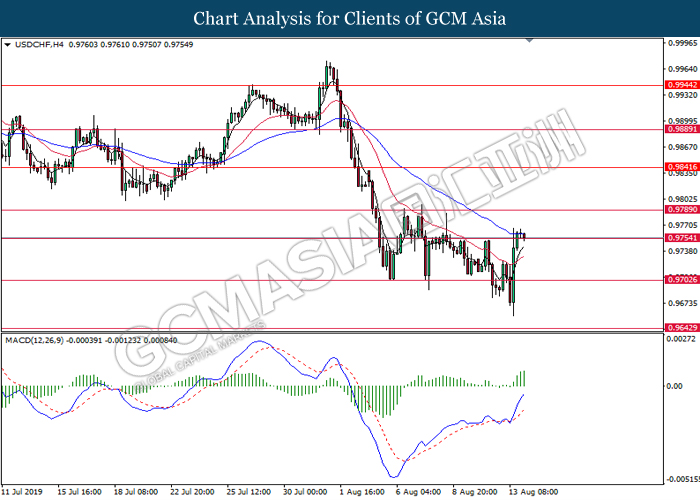Click the 0.99320 price axis value
Viewport: 700px width, 500px height.
(x=683, y=95)
